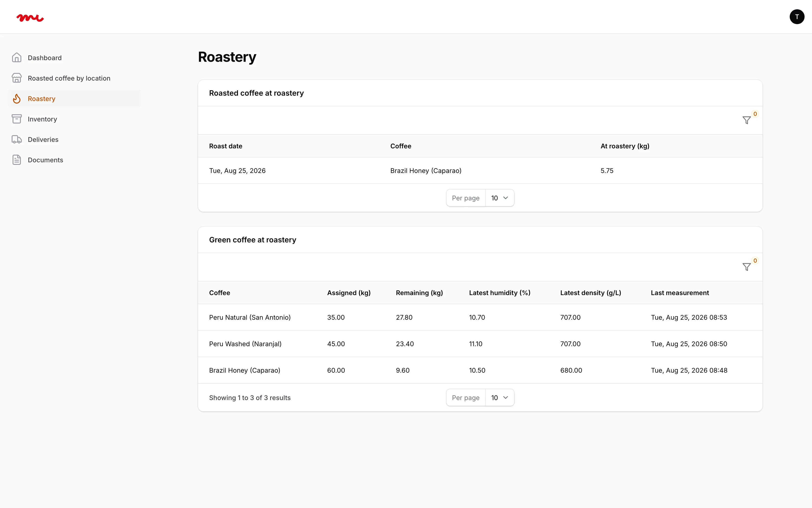Click the Roasted coffee at roastery heading
The width and height of the screenshot is (812, 508).
[256, 93]
